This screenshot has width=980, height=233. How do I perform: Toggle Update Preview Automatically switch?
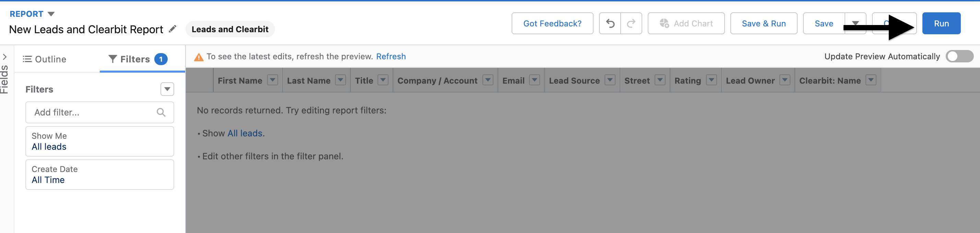(959, 57)
